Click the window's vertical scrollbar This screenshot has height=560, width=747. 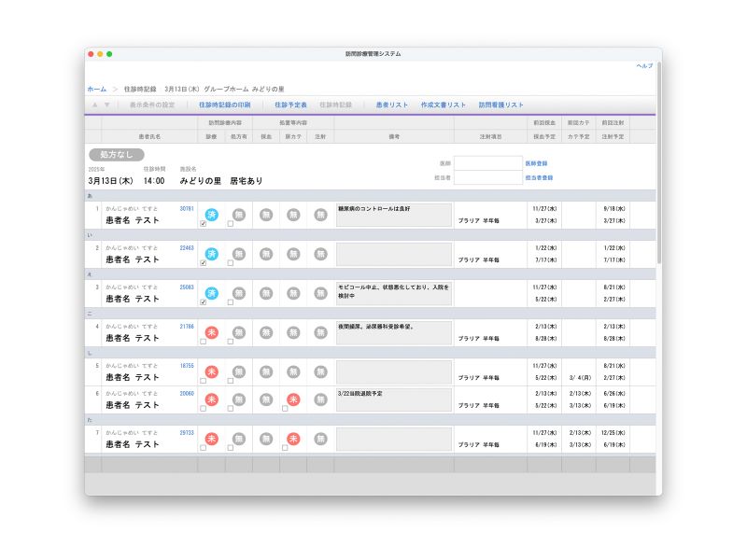pyautogui.click(x=659, y=161)
